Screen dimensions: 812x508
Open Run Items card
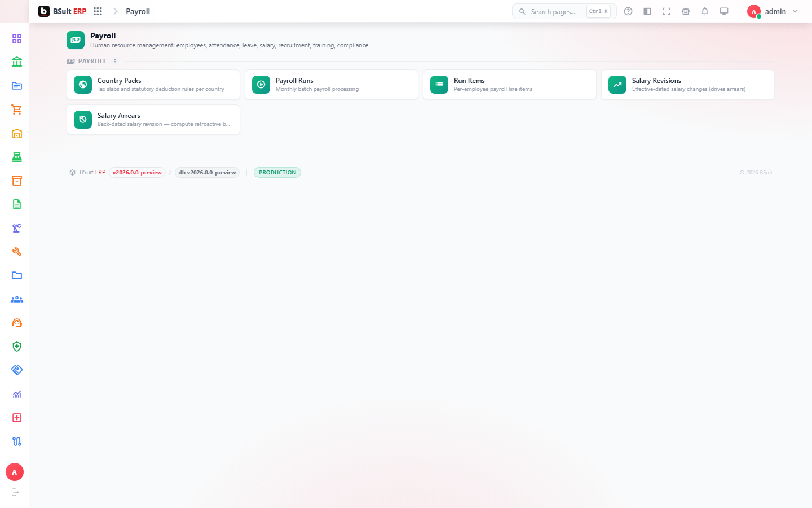510,85
